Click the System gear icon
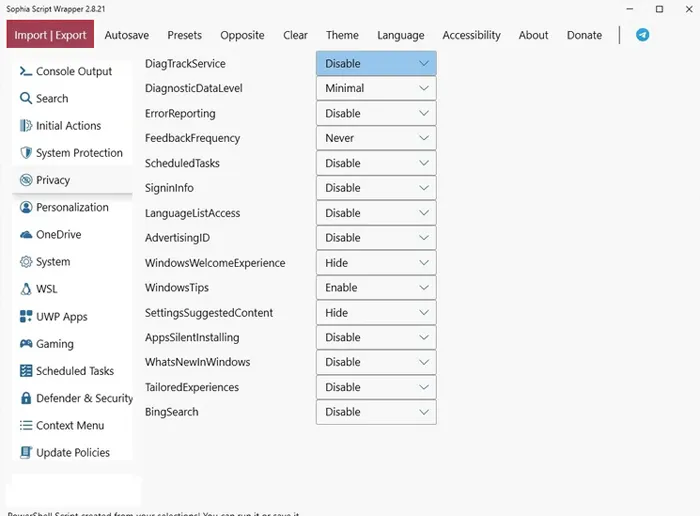The image size is (700, 516). coord(25,262)
